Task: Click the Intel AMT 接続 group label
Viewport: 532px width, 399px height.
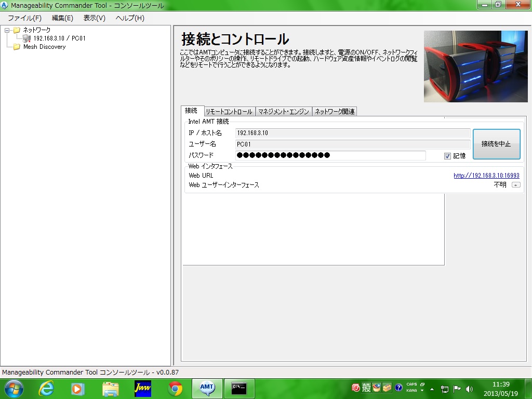Action: coord(208,122)
